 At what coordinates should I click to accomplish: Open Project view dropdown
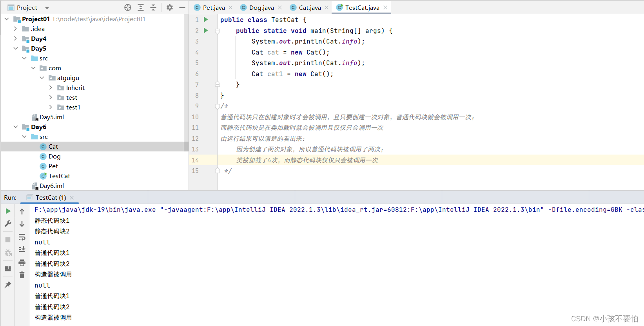tap(47, 8)
